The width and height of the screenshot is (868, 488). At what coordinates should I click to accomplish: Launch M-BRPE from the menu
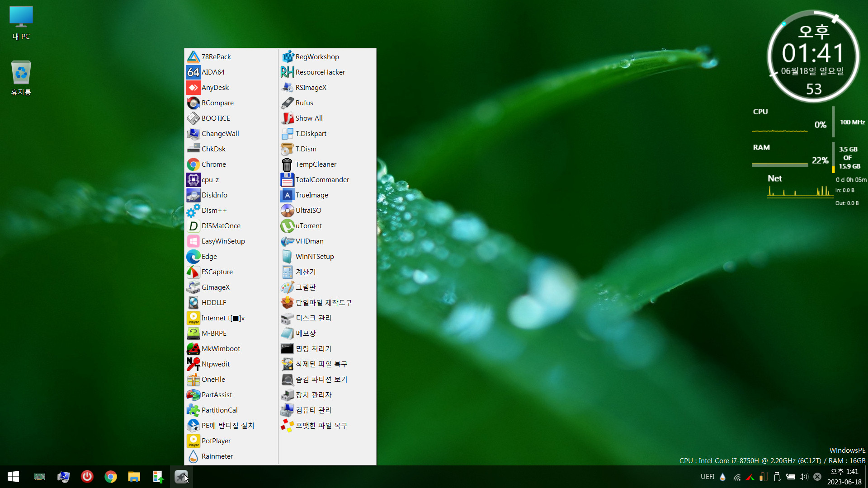tap(231, 333)
